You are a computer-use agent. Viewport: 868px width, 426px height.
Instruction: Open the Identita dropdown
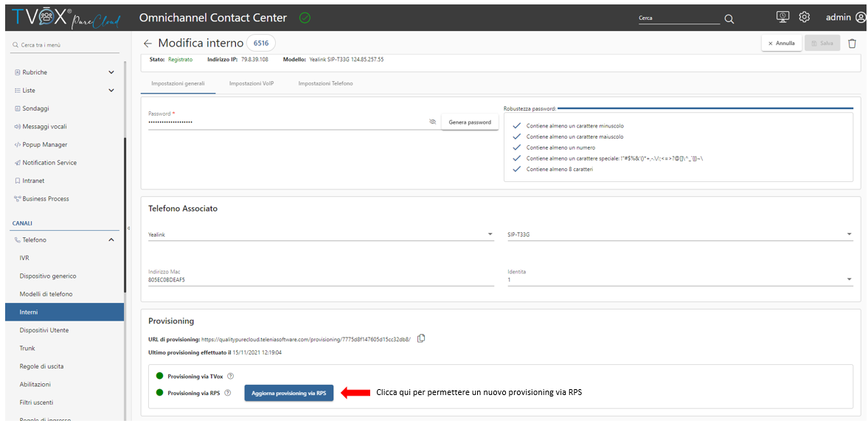click(x=680, y=277)
